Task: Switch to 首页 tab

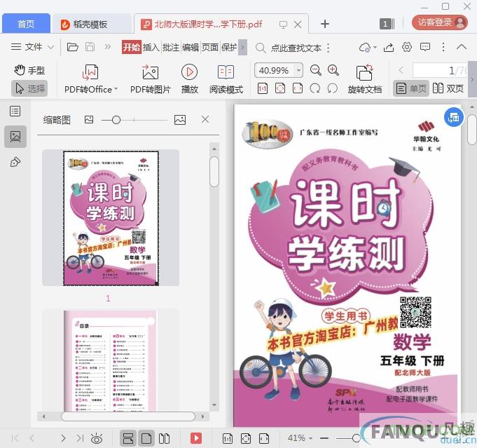Action: (26, 24)
